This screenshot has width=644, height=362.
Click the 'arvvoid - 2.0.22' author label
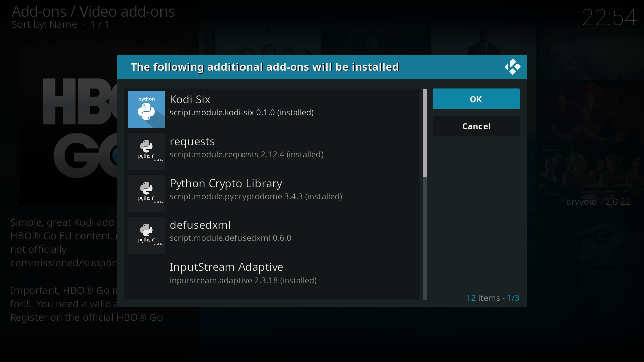pyautogui.click(x=598, y=202)
